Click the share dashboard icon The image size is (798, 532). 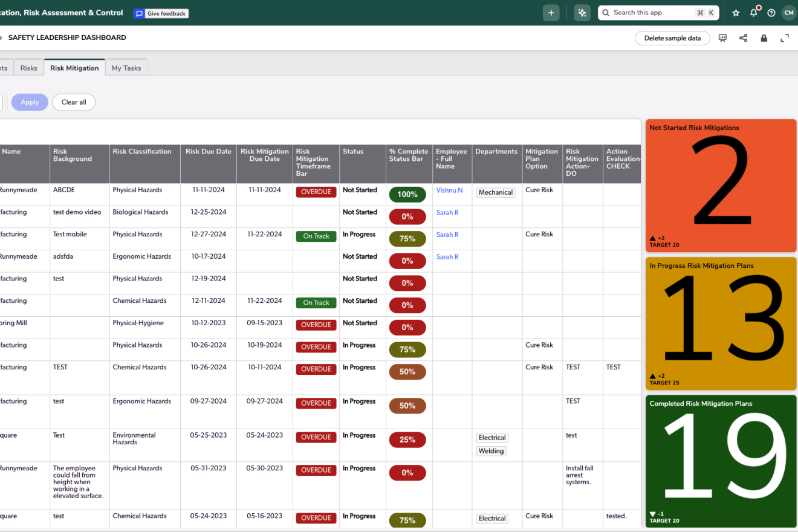pyautogui.click(x=743, y=38)
